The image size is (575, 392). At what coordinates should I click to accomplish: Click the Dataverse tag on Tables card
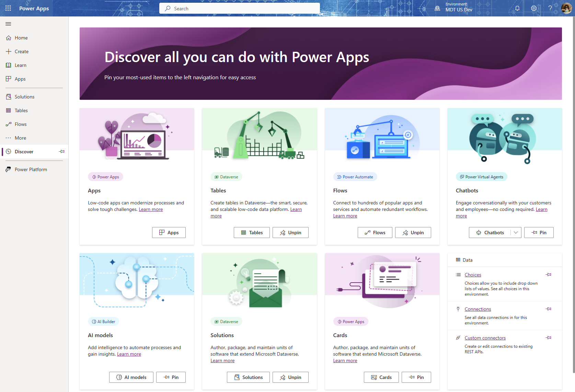tap(226, 177)
